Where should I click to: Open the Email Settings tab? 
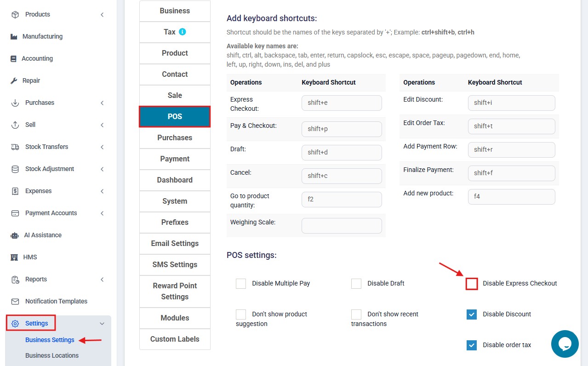click(175, 243)
